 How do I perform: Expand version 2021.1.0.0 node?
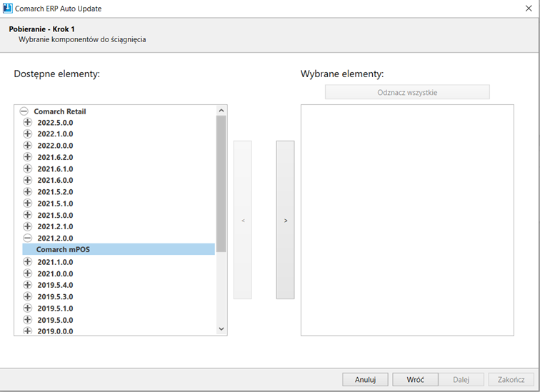pos(28,261)
